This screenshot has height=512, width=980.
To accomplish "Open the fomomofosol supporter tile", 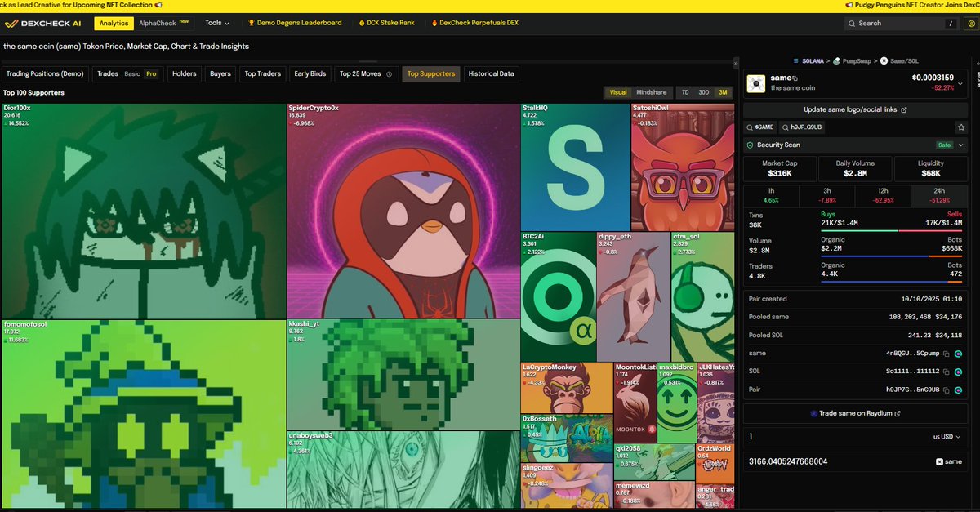I will (144, 414).
